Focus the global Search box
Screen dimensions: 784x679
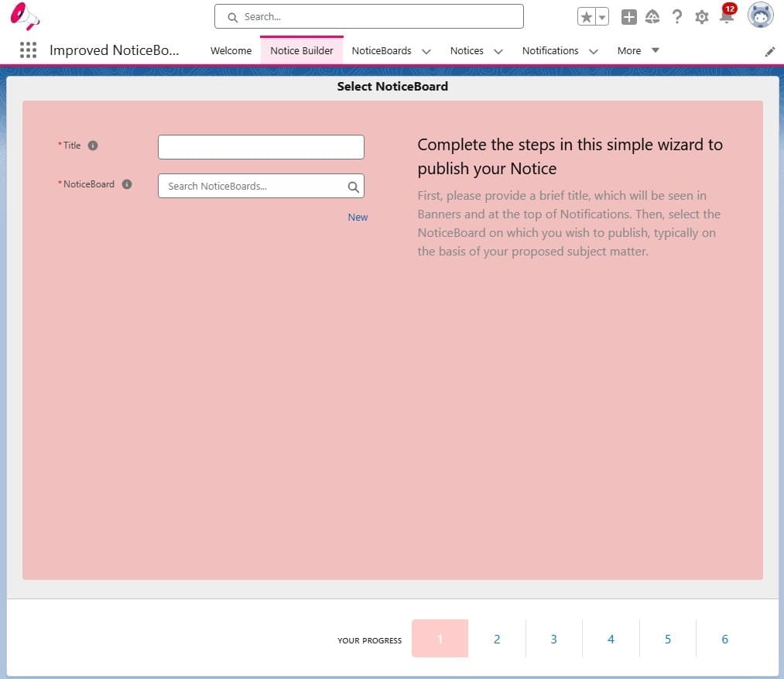[369, 16]
